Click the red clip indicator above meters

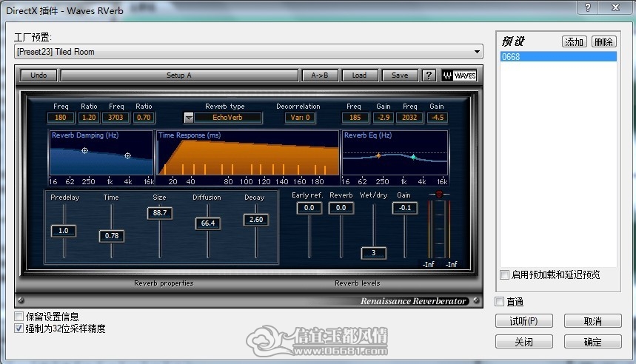(439, 194)
